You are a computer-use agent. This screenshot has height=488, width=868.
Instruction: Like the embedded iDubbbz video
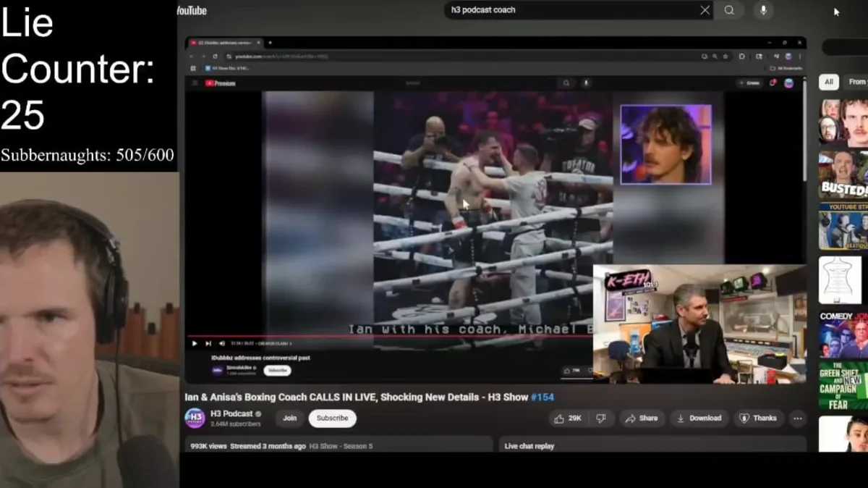(x=571, y=371)
